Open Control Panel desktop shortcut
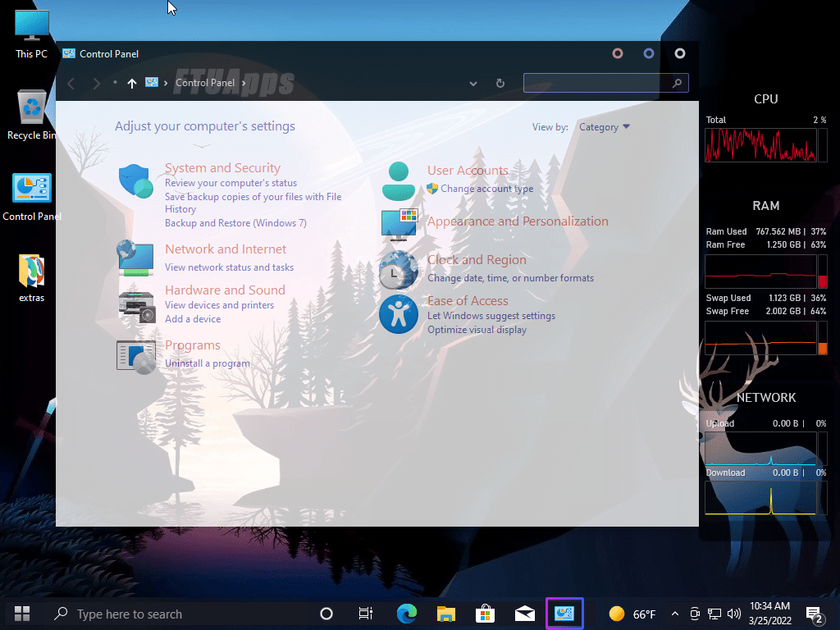This screenshot has width=840, height=630. coord(32,197)
